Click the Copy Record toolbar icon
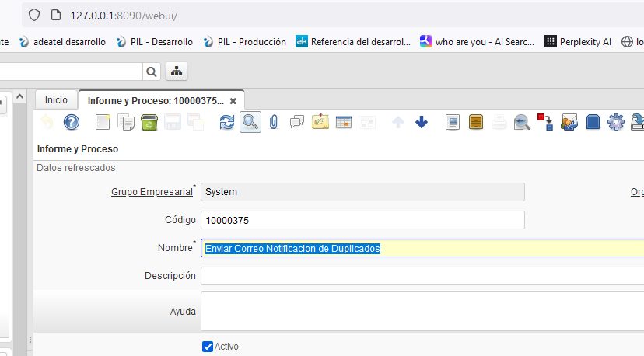The height and width of the screenshot is (356, 644). [126, 122]
